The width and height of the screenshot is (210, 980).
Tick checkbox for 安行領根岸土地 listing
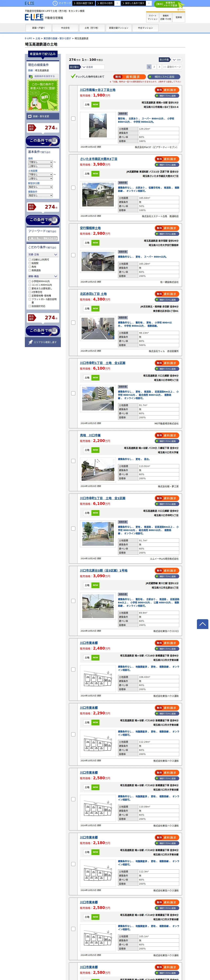pyautogui.click(x=73, y=255)
